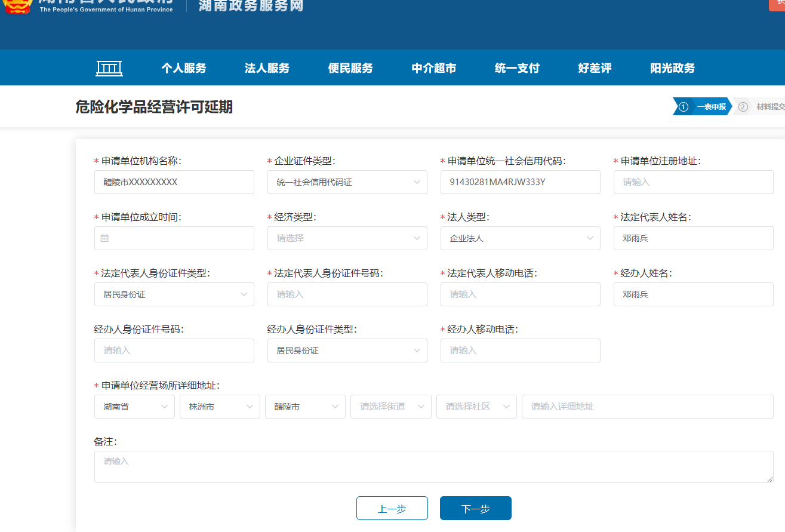
Task: Choose a street in 请选择街道 dropdown
Action: [390, 407]
